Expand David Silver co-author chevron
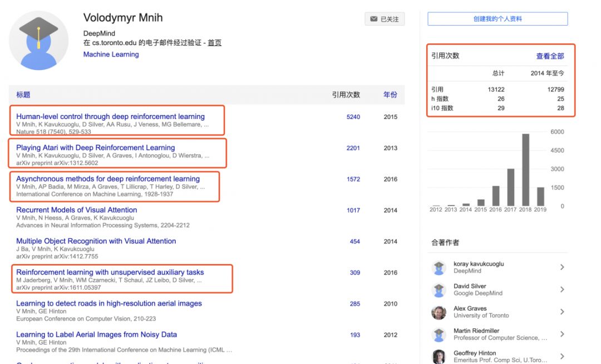601x364 pixels. pos(562,290)
